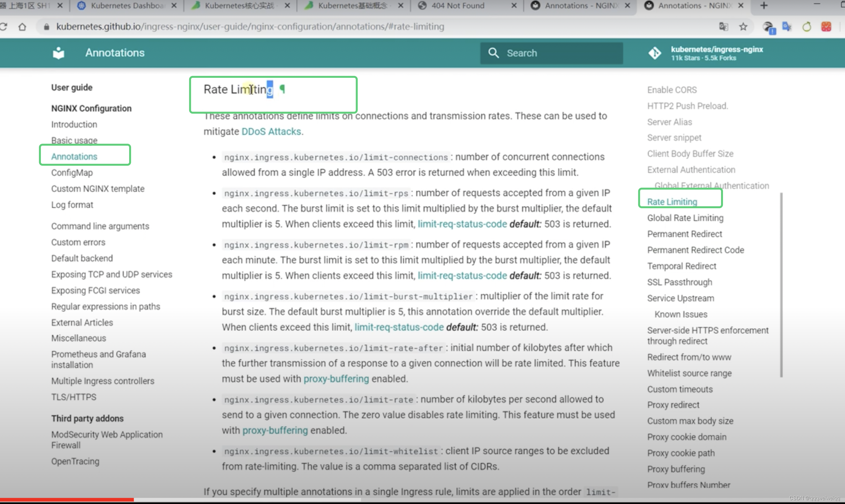Screen dimensions: 845x504
Task: Jump to Permanent Redirect Code section
Action: tap(695, 250)
